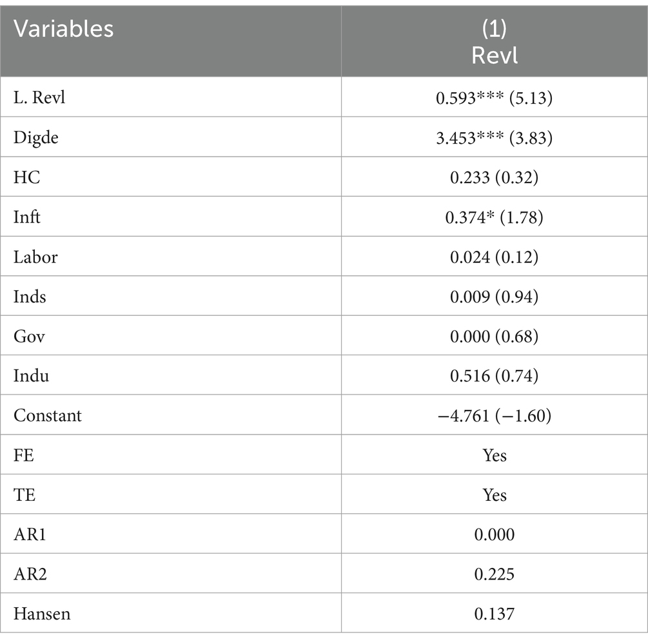Click the Constant row label
The height and width of the screenshot is (644, 648).
[x=48, y=415]
